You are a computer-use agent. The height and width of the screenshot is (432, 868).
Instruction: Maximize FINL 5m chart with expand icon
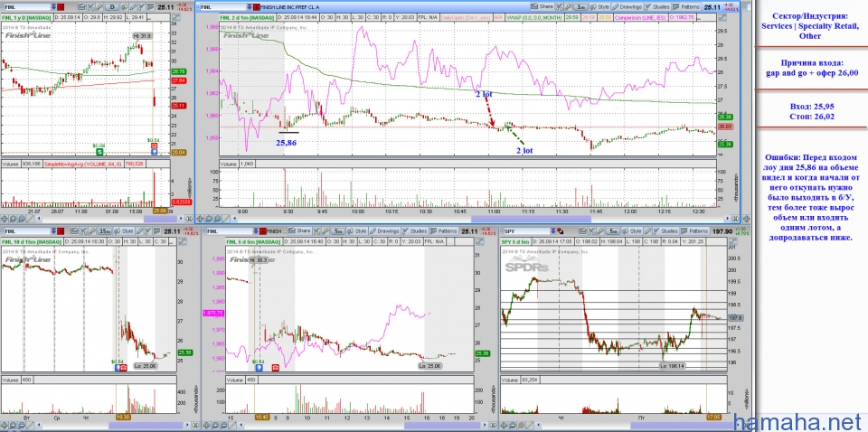pos(480,241)
